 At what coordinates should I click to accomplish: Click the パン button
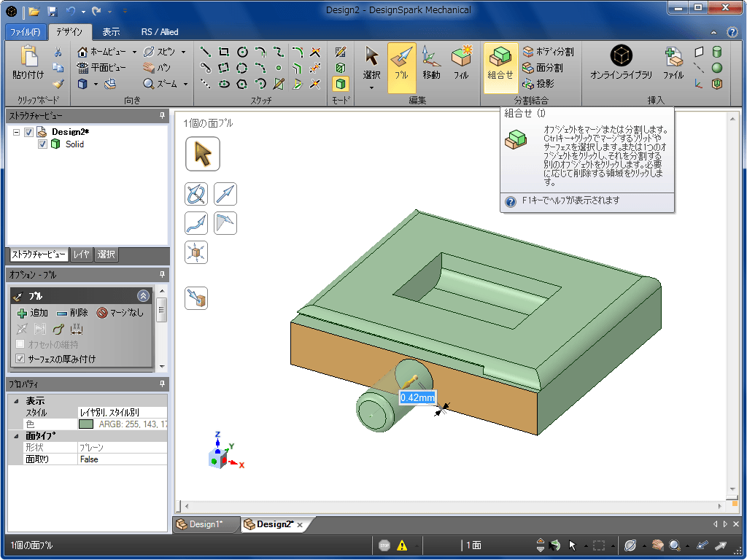pyautogui.click(x=157, y=68)
